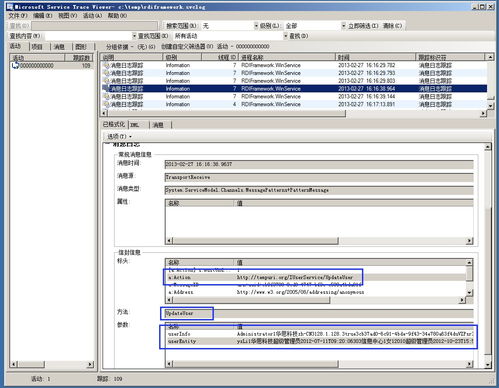Click the activity icon beside 000000000000
The height and width of the screenshot is (388, 499).
15,65
